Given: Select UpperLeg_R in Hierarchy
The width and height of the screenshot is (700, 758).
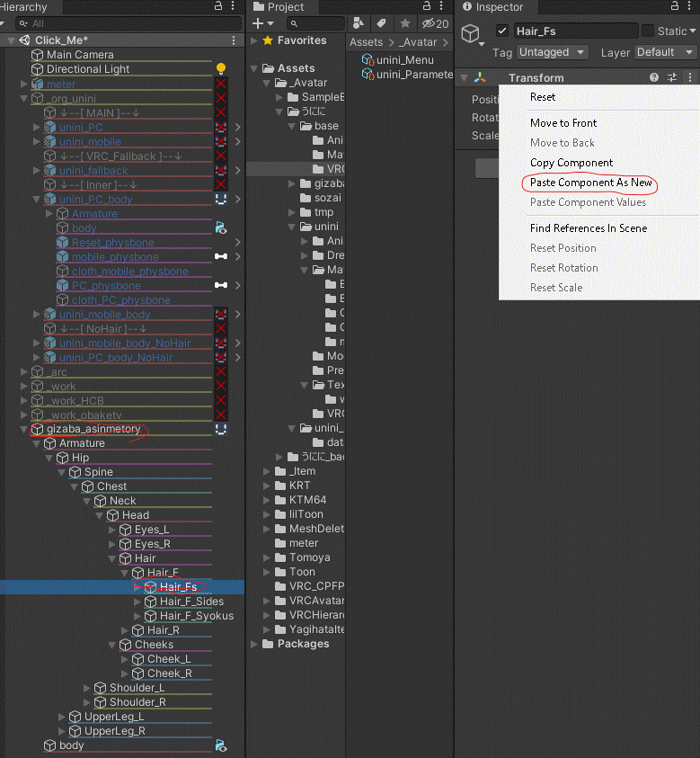Looking at the screenshot, I should [x=115, y=731].
